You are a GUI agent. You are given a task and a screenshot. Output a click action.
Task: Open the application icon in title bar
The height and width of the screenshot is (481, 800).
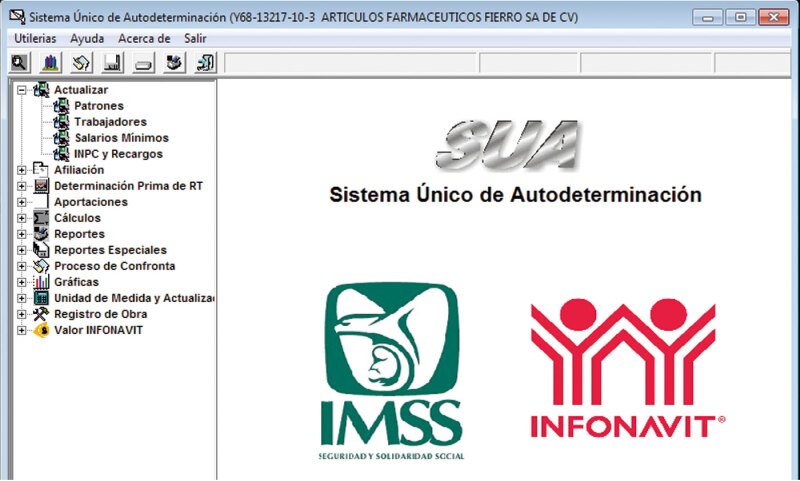click(x=17, y=17)
